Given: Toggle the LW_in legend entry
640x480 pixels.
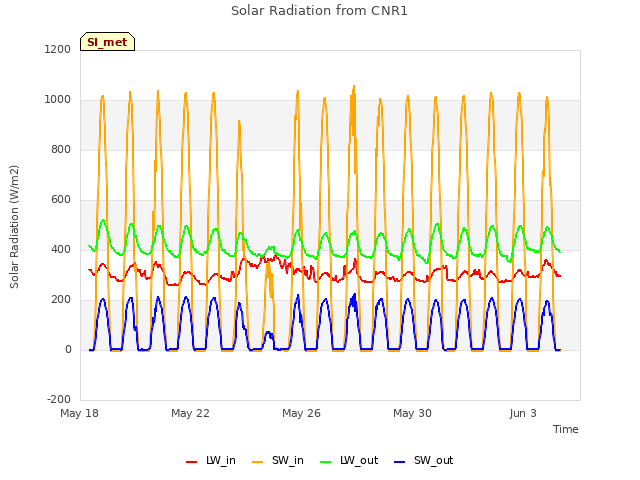Looking at the screenshot, I should 211,461.
